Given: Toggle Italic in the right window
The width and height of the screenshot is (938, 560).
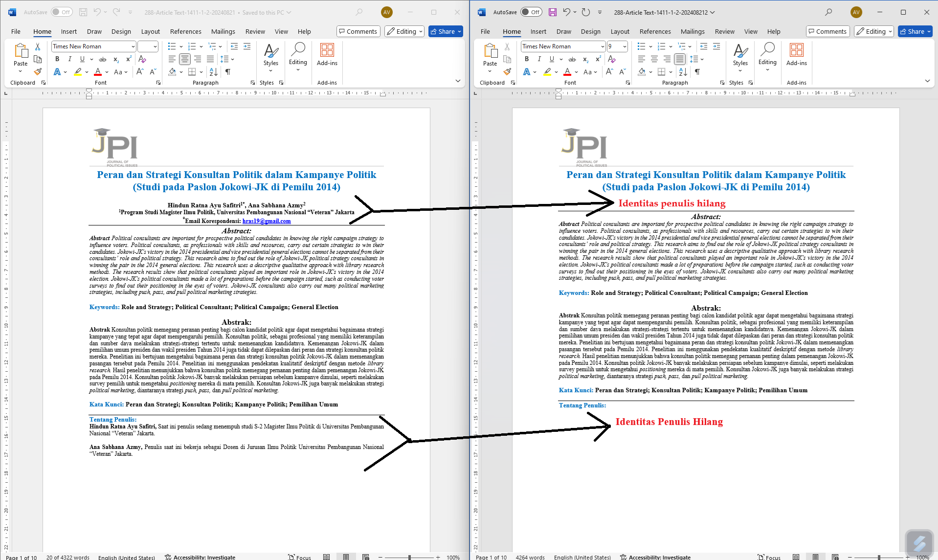Looking at the screenshot, I should [539, 59].
